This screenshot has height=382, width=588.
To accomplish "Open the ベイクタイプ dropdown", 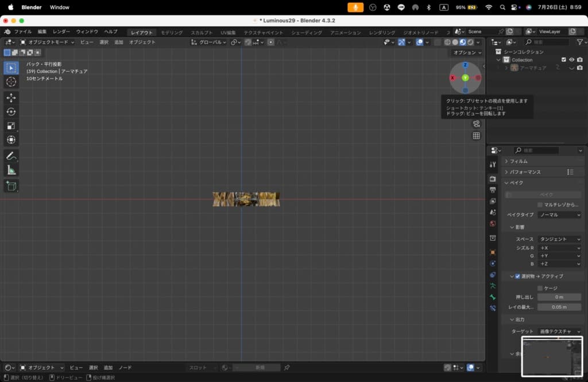I will [559, 215].
